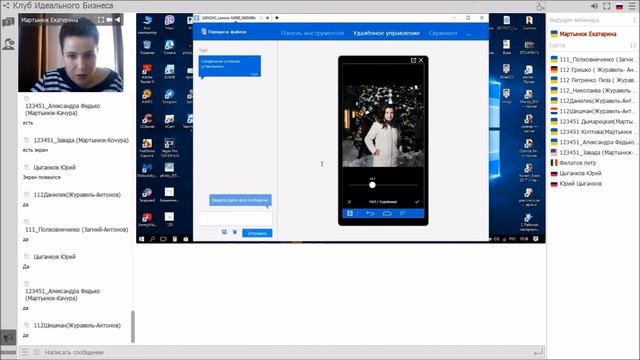The width and height of the screenshot is (640, 360).
Task: Close the phone screen view
Action: tap(421, 60)
